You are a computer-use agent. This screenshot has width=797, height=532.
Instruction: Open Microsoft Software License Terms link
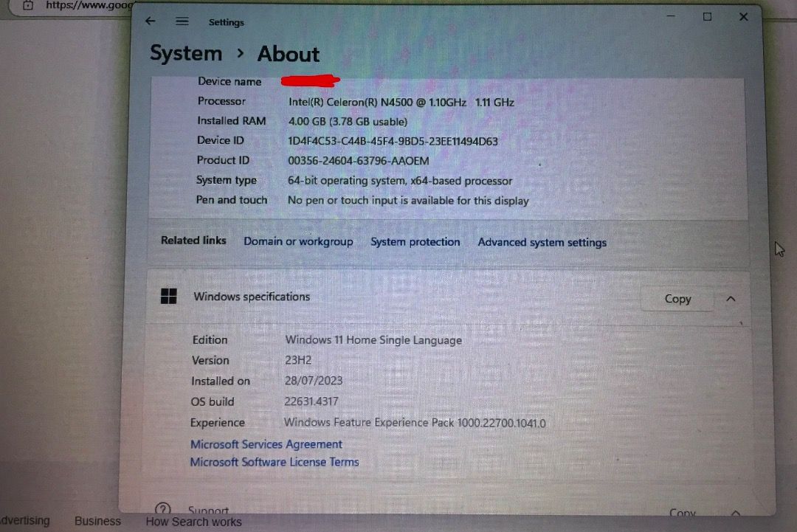(x=275, y=462)
